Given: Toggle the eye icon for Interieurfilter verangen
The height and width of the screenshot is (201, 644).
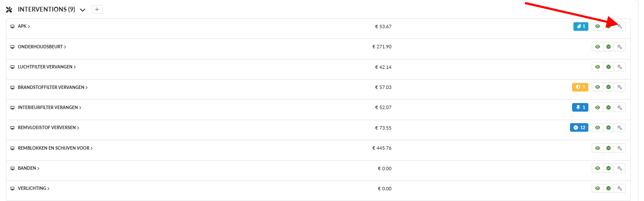Looking at the screenshot, I should pos(597,107).
